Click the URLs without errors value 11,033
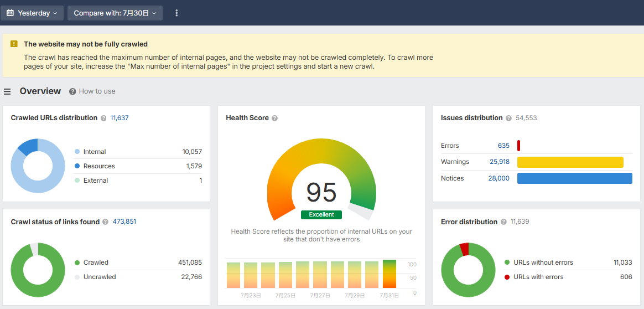 (x=622, y=262)
